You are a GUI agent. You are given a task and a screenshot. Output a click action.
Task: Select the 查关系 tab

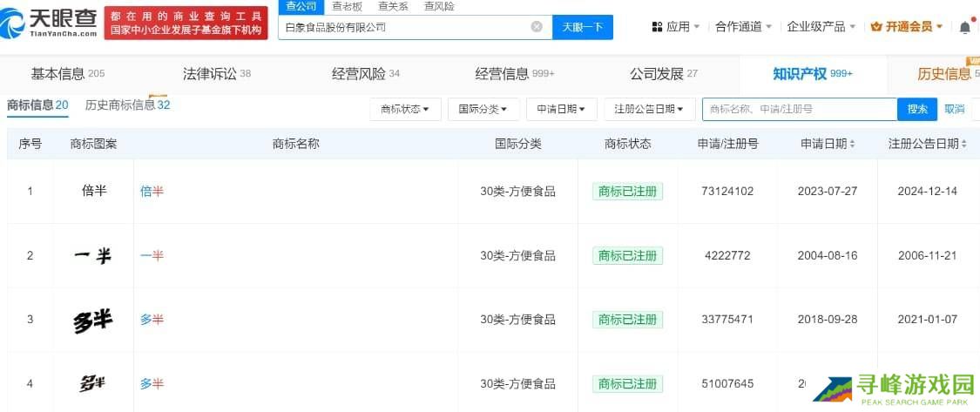[393, 7]
